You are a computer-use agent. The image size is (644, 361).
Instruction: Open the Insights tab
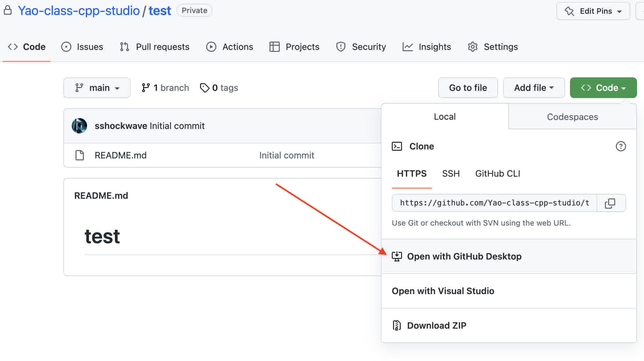(427, 47)
